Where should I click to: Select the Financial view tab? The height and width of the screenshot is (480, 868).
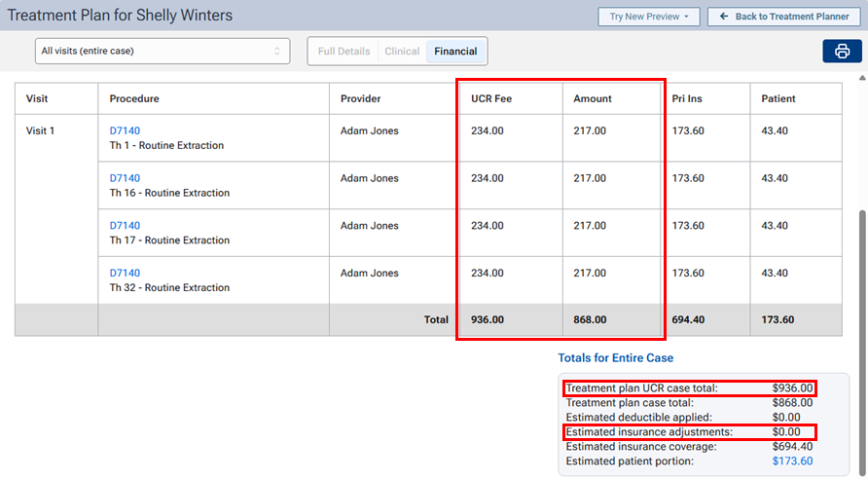(x=455, y=52)
